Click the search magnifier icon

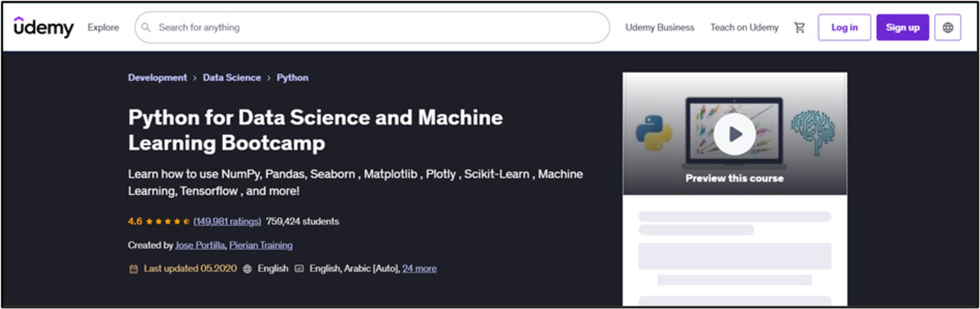tap(146, 27)
